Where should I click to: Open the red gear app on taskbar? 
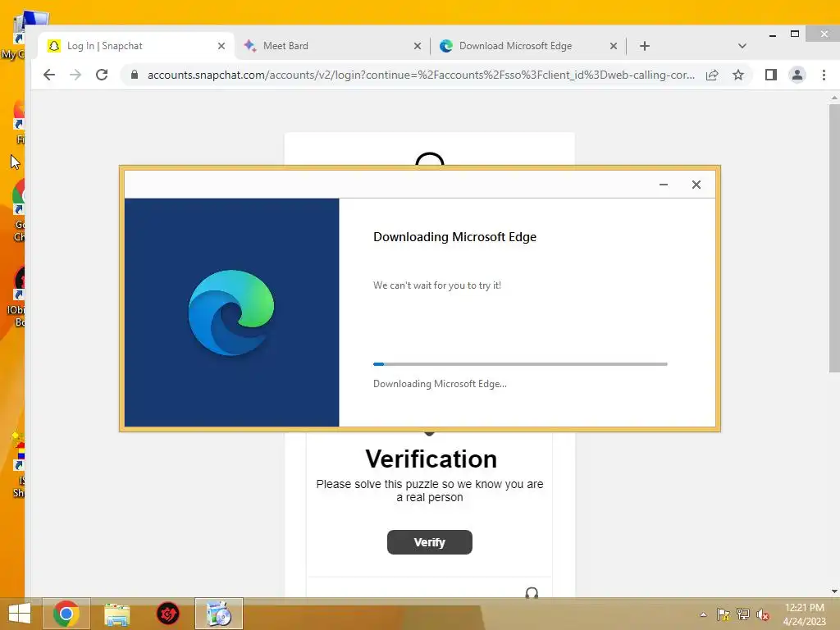coord(167,614)
